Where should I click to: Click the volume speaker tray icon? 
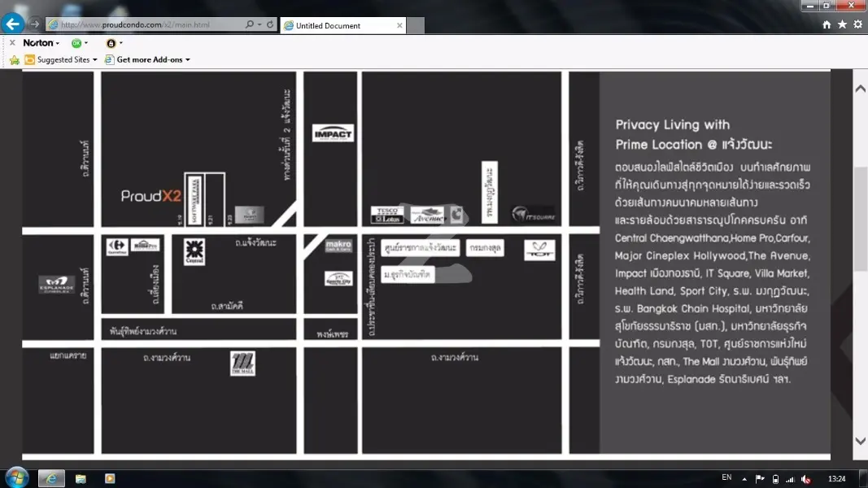(806, 479)
